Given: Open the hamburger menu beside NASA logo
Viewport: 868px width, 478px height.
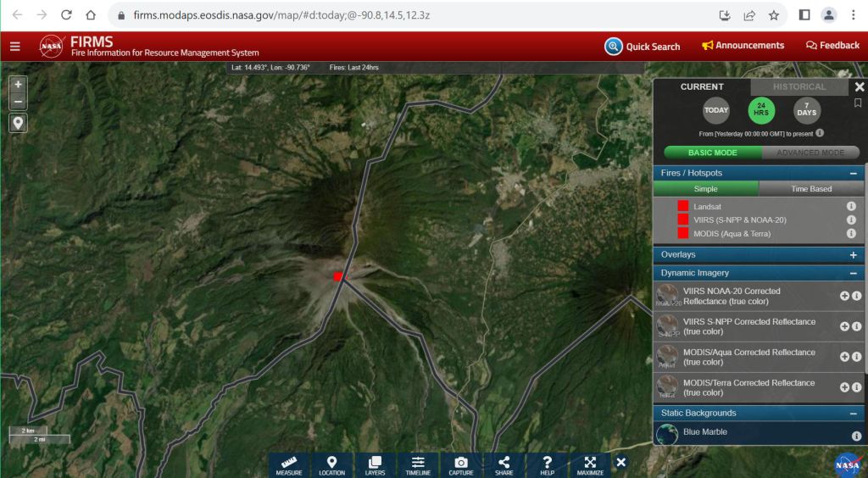Looking at the screenshot, I should point(15,46).
